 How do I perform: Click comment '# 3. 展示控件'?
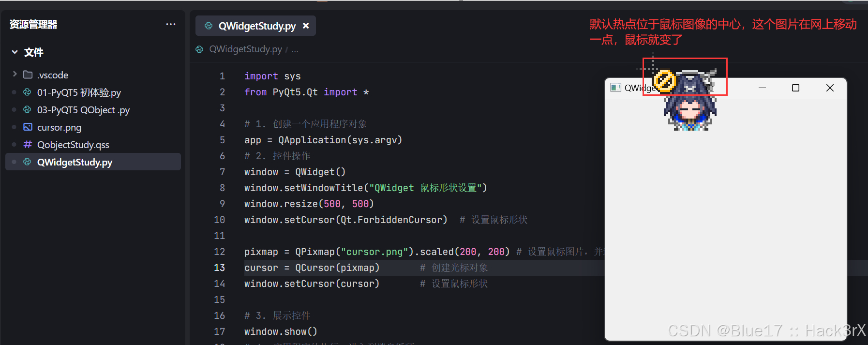point(277,315)
